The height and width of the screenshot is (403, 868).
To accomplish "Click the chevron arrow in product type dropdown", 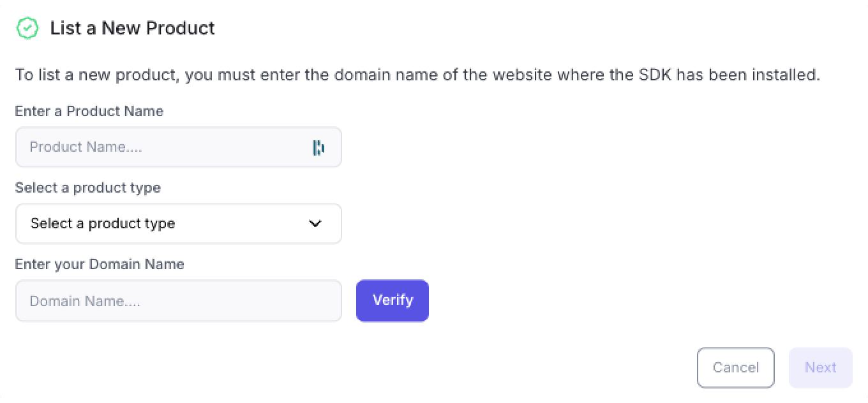I will click(x=315, y=223).
